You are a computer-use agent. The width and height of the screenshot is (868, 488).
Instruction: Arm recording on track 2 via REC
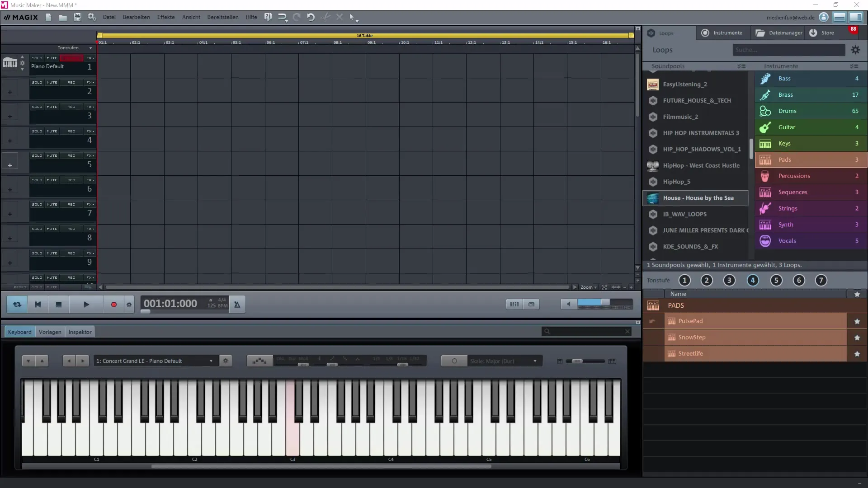tap(71, 82)
